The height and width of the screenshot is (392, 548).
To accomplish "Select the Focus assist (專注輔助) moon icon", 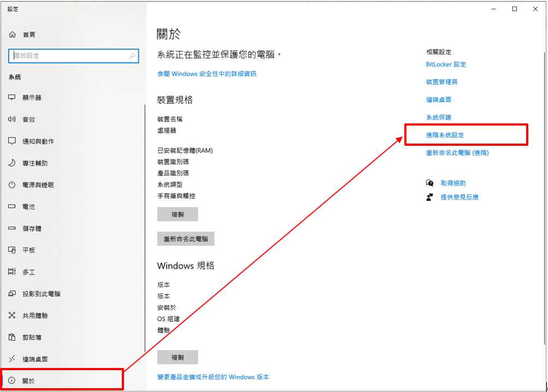I will click(x=12, y=163).
